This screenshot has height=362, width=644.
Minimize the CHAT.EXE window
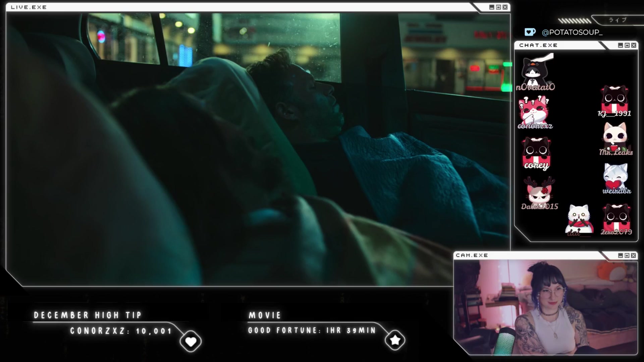(621, 45)
